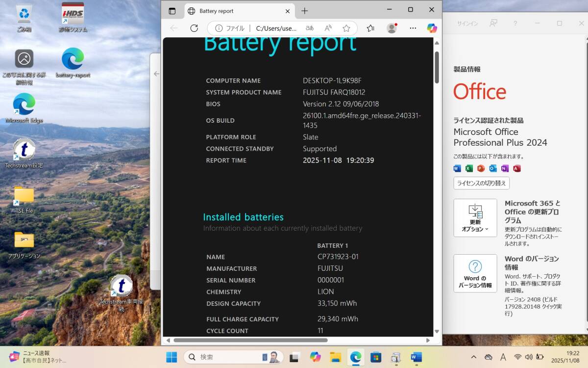Click the translate icon in address bar
The height and width of the screenshot is (368, 588).
(x=310, y=28)
